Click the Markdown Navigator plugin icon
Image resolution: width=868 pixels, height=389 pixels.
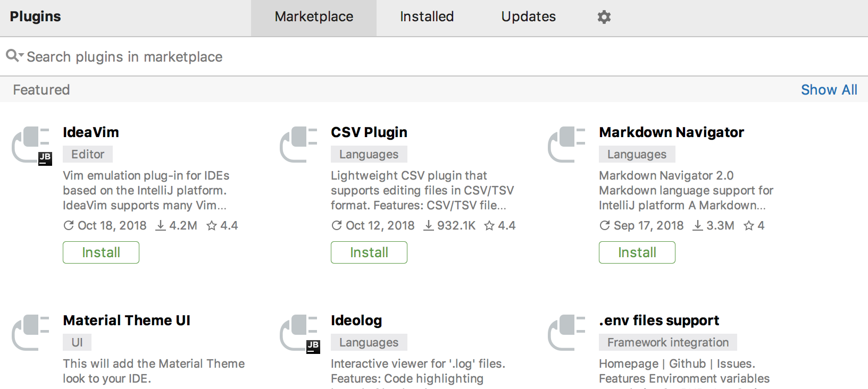tap(567, 145)
